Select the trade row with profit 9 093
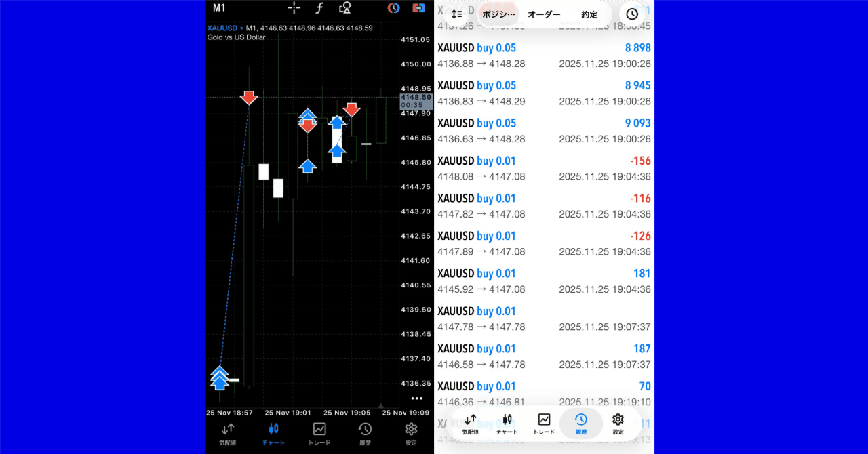868x454 pixels. (x=544, y=131)
